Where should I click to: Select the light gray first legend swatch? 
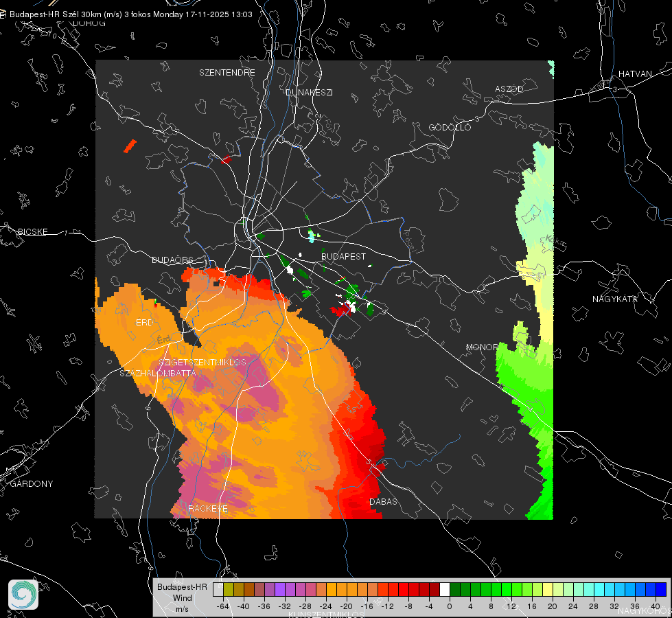point(218,589)
